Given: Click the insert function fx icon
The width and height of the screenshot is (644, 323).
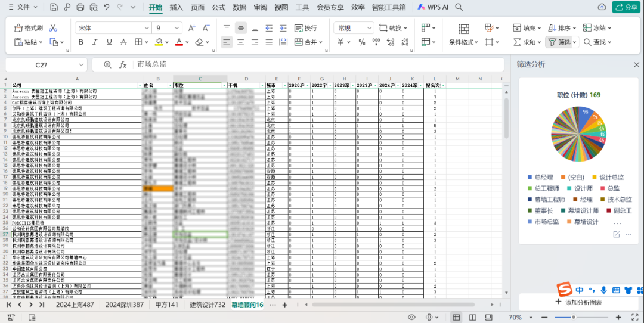Looking at the screenshot, I should (x=123, y=64).
